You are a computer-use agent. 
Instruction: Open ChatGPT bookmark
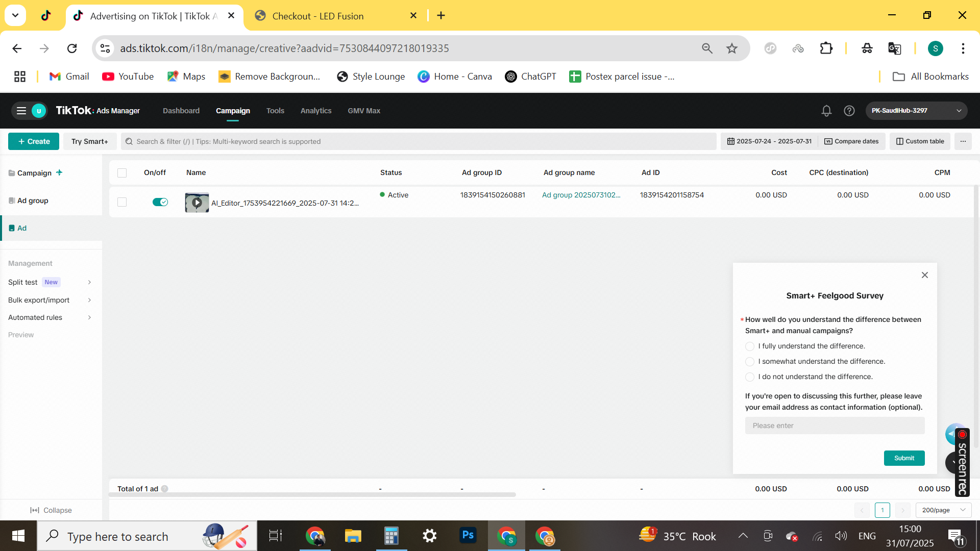(x=530, y=77)
